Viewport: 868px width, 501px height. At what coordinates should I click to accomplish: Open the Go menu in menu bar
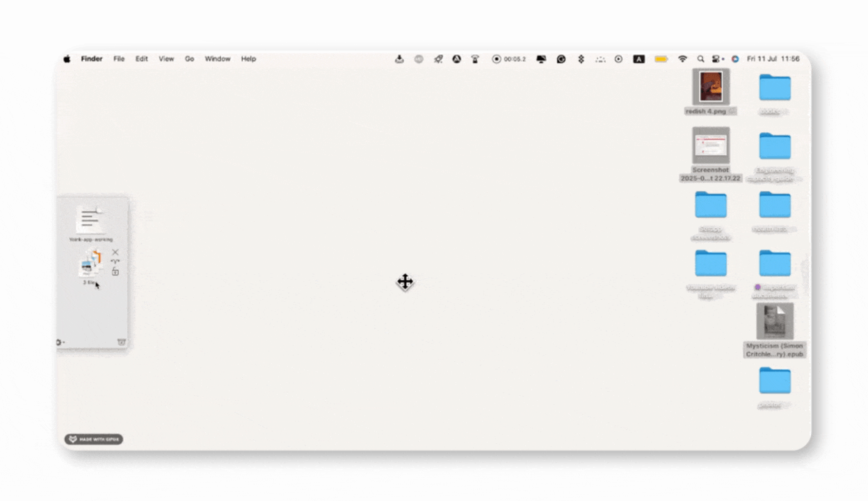coord(189,59)
